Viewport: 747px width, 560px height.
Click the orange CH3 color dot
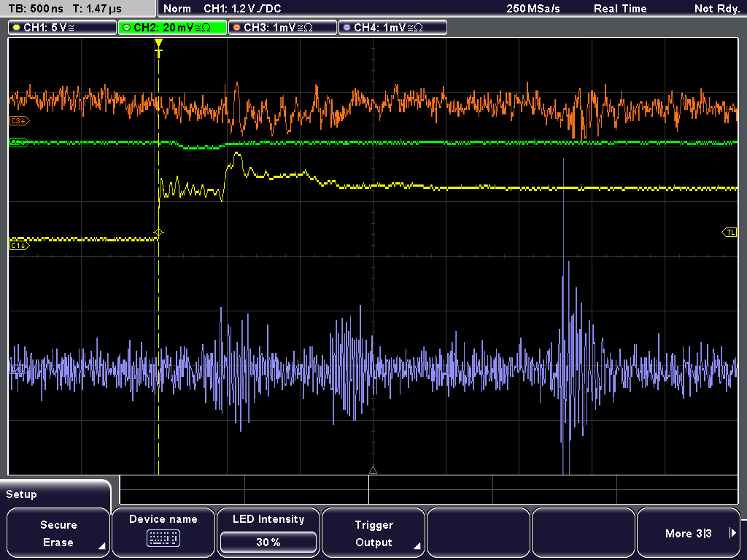pos(237,28)
